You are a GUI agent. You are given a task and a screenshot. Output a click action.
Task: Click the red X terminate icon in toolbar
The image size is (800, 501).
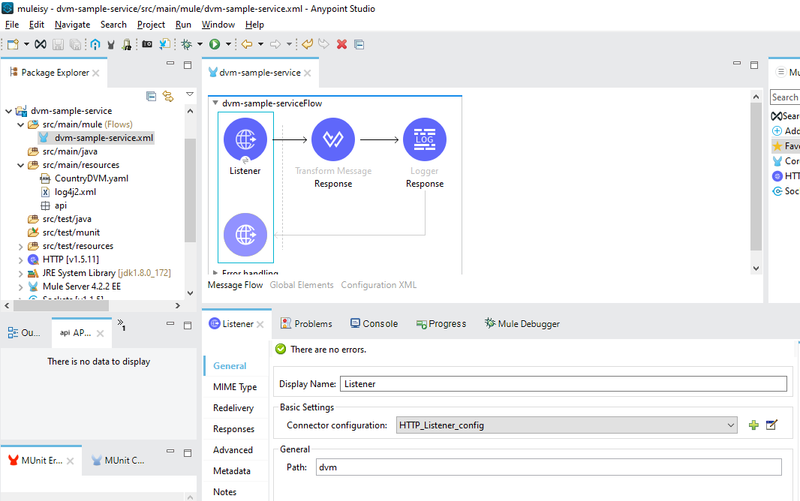point(342,44)
